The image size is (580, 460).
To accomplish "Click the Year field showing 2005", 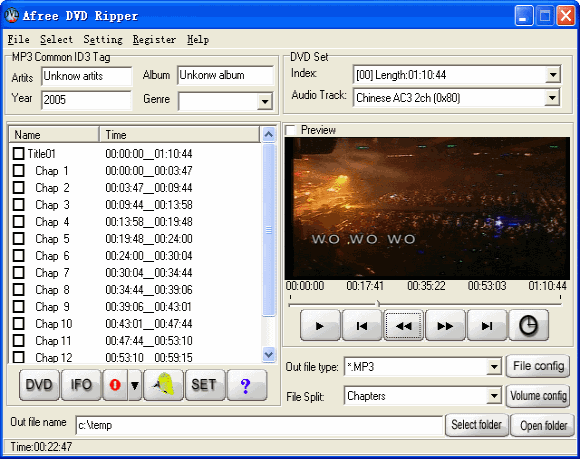I will coord(86,100).
